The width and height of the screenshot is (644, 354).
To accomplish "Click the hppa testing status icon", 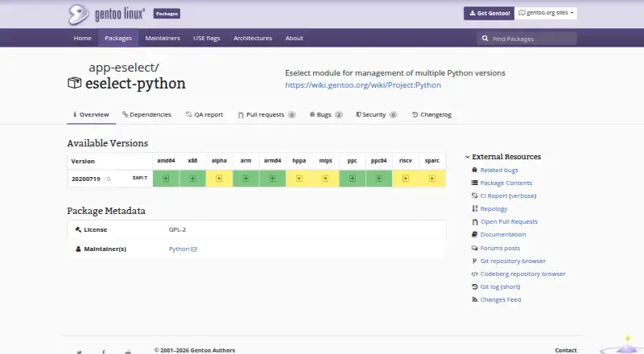I will (299, 179).
